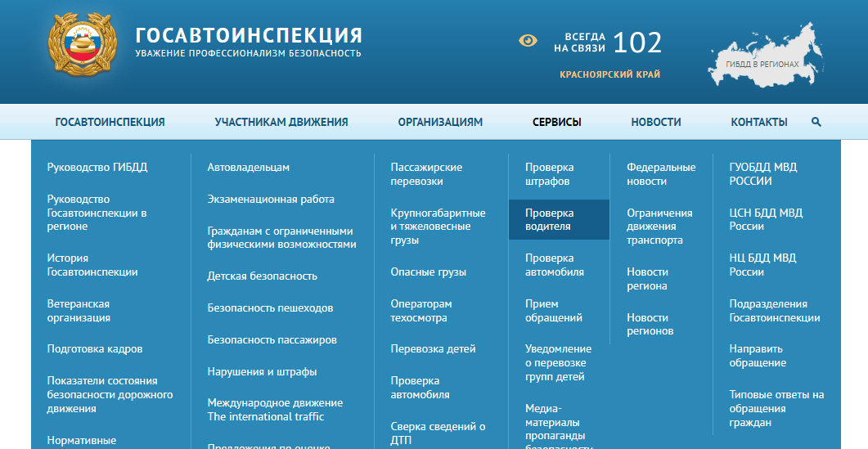Viewport: 868px width, 449px height.
Task: Open Ограничения движения транспорта
Action: pos(659,227)
